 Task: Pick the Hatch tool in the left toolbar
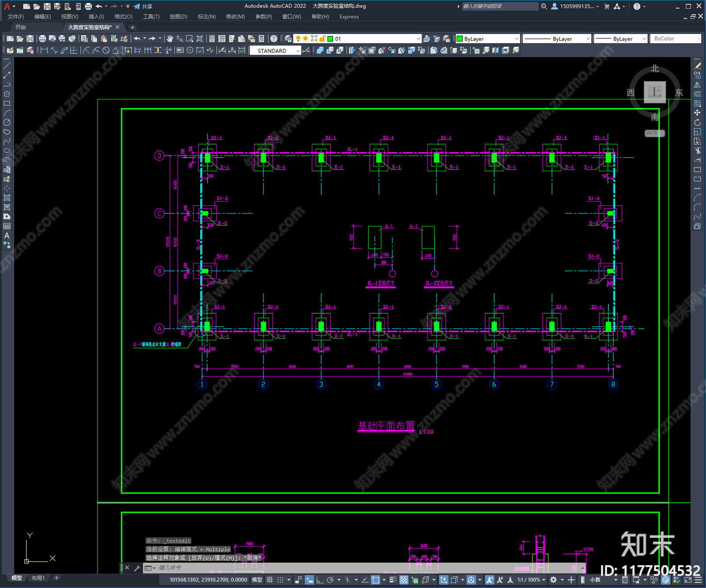pyautogui.click(x=7, y=198)
